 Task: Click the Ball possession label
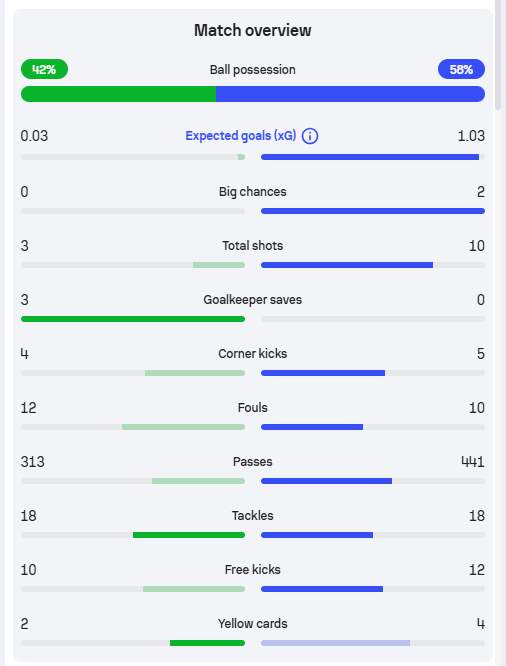click(x=253, y=70)
